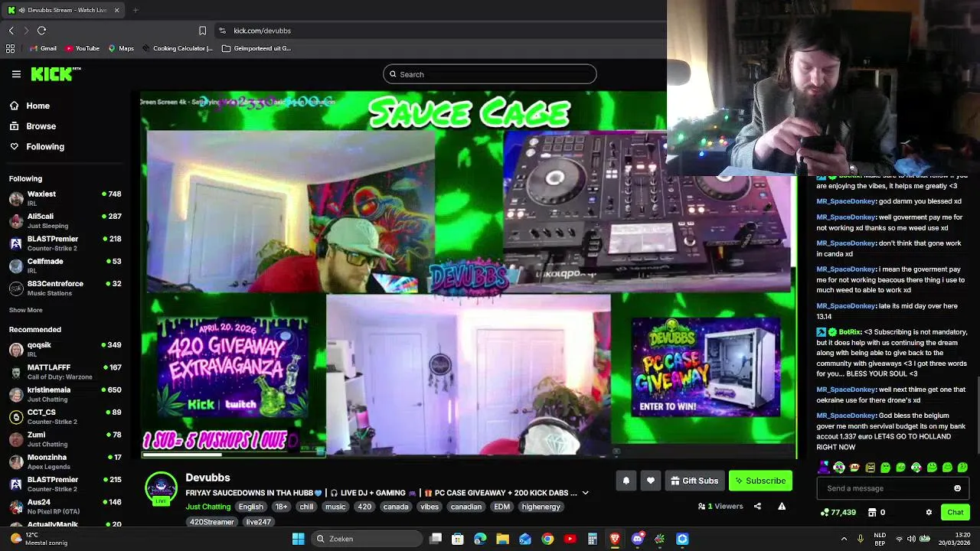Open channel points balance 77,439
The image size is (980, 551).
[x=838, y=512]
